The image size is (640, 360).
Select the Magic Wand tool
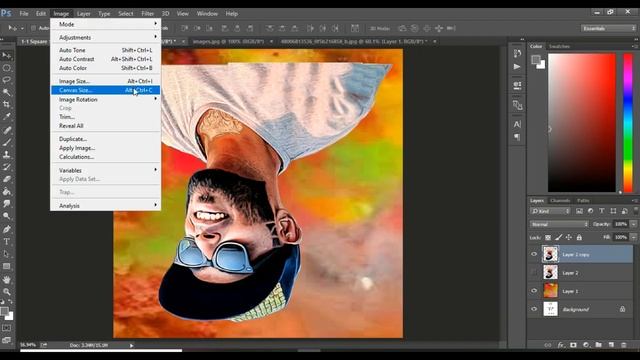pos(7,92)
